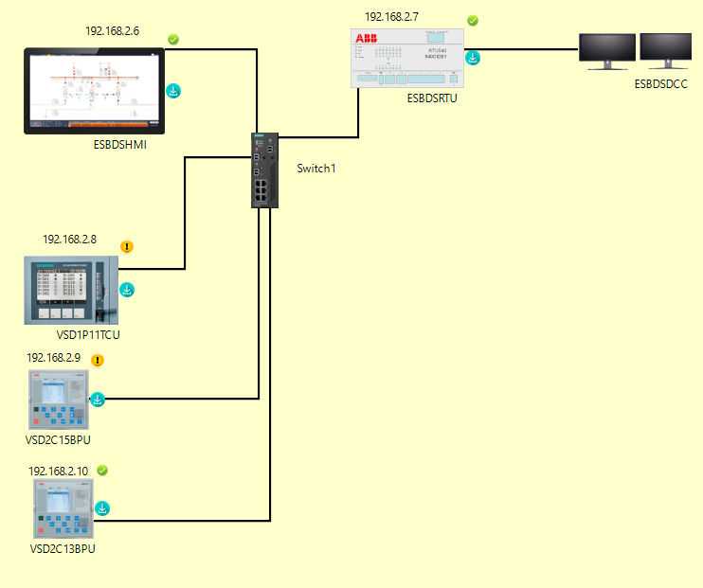Click download icon beside ESBDSHMI
This screenshot has height=588, width=703.
click(174, 92)
